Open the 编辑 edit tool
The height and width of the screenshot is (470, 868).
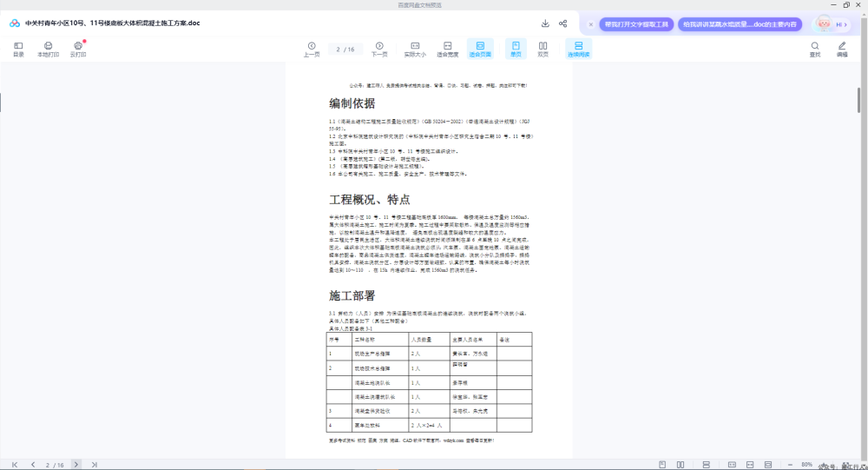point(842,50)
